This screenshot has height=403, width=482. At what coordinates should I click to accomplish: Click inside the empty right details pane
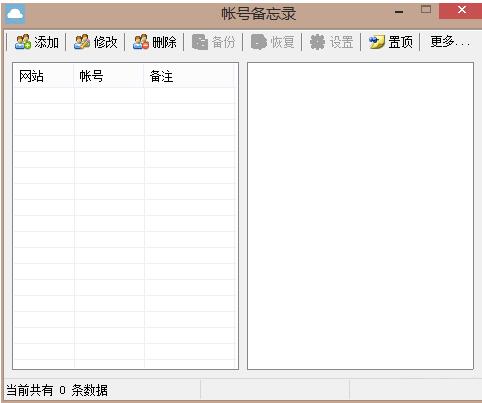point(360,216)
